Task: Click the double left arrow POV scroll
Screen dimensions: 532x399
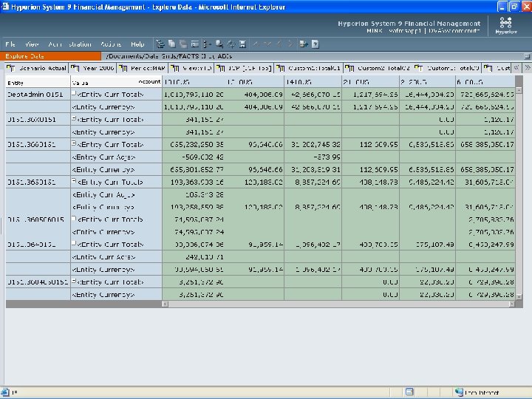Action: pos(516,68)
